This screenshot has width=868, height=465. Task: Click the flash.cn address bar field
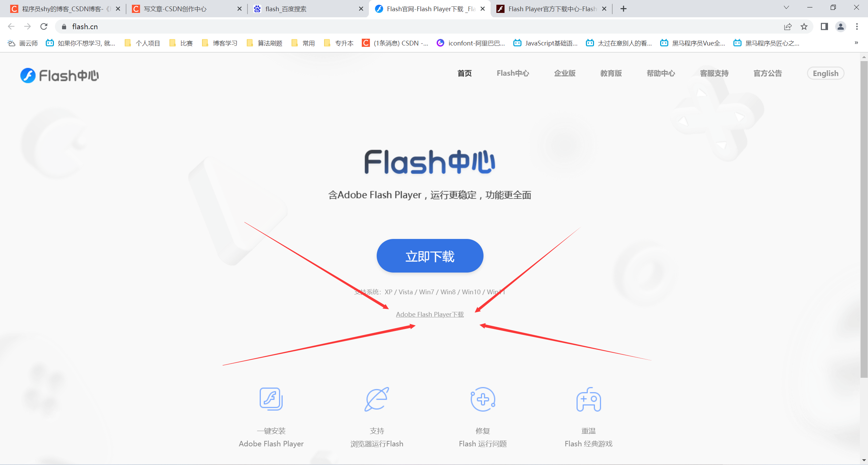coord(417,26)
